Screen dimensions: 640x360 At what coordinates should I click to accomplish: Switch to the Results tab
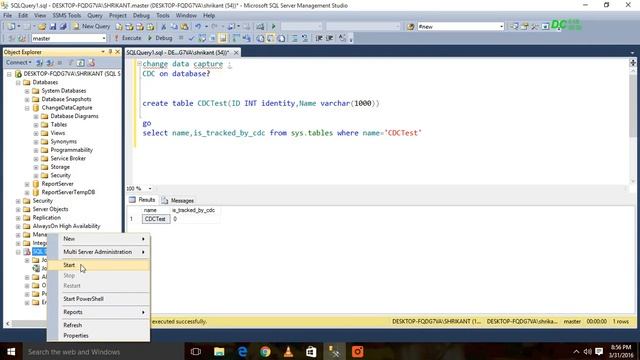[142, 200]
